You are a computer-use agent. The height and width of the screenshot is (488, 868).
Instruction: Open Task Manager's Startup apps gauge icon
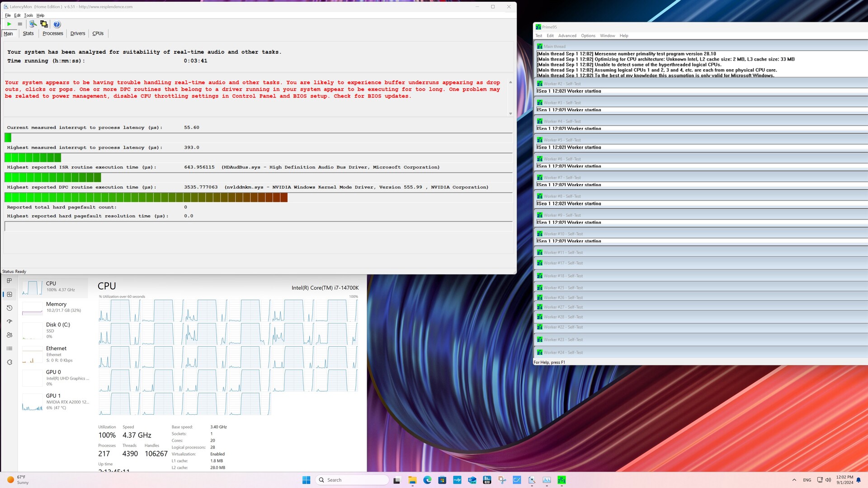click(9, 321)
